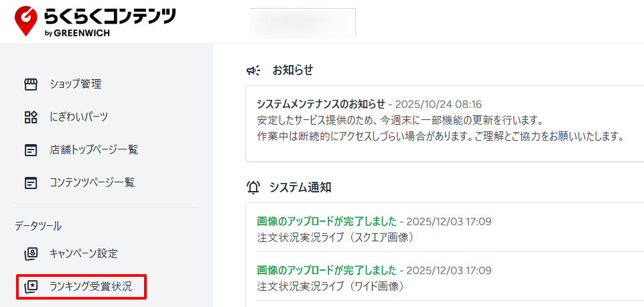Go to にぎわいパーツ in the sidebar
Image resolution: width=644 pixels, height=307 pixels.
click(x=78, y=117)
